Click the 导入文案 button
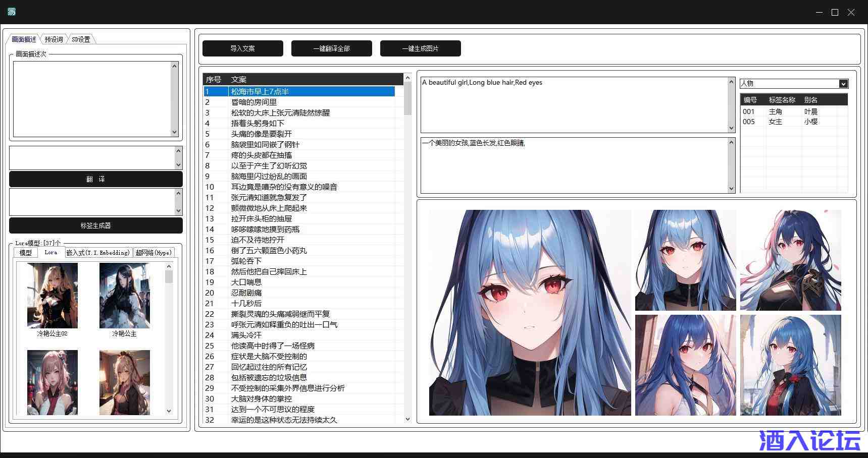Image resolution: width=868 pixels, height=458 pixels. pyautogui.click(x=242, y=48)
